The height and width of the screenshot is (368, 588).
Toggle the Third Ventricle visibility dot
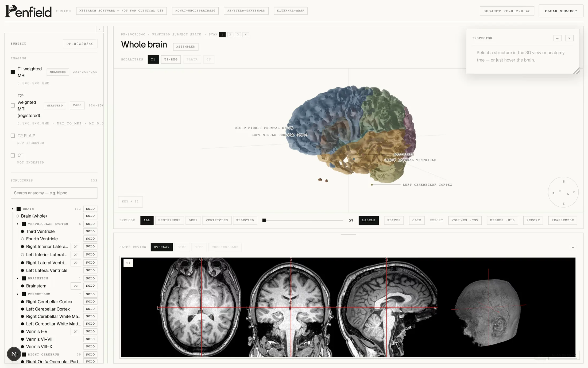pyautogui.click(x=22, y=232)
